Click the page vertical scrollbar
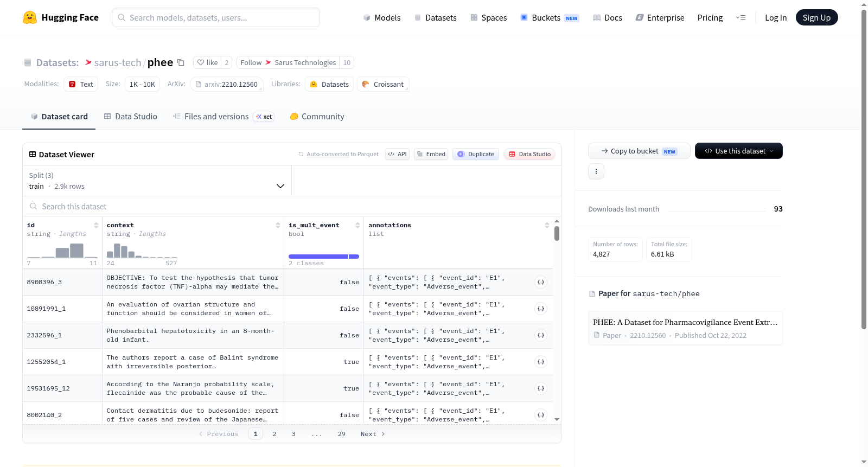 [x=864, y=169]
